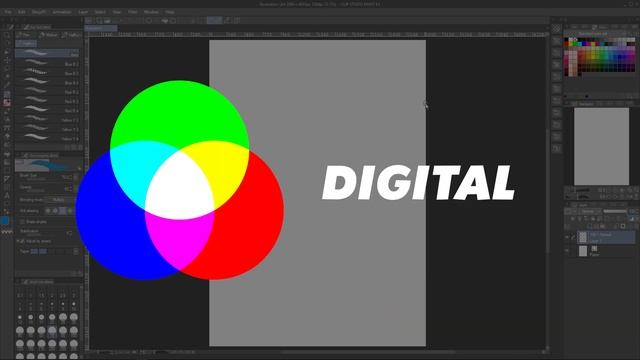Open the Layer menu
The width and height of the screenshot is (640, 360).
point(83,12)
